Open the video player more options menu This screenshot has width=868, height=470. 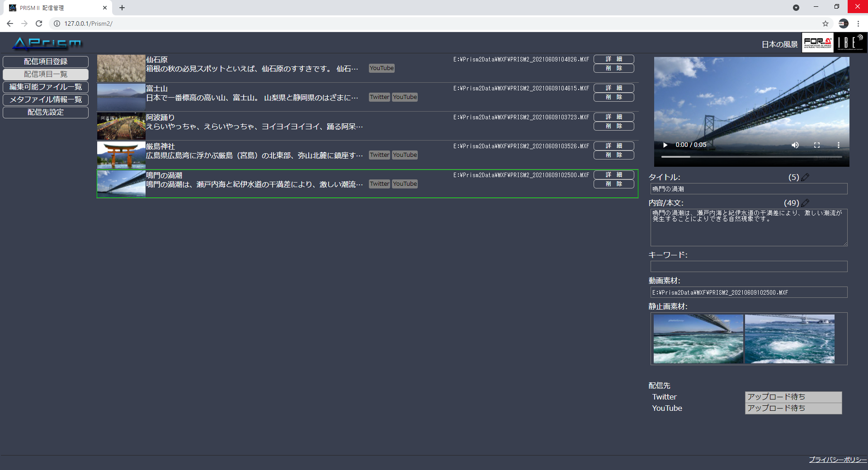(x=838, y=145)
